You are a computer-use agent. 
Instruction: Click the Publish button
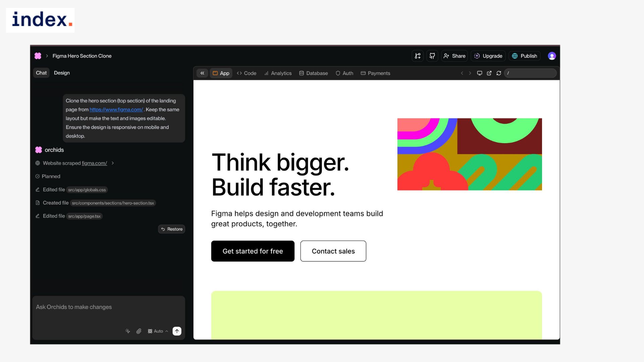(525, 56)
